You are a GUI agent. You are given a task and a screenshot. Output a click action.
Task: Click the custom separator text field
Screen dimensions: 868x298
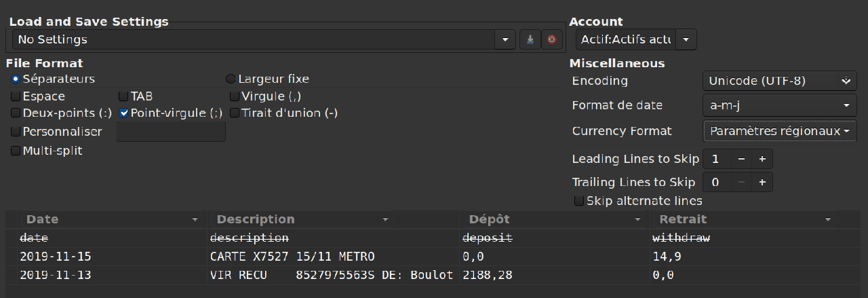click(x=171, y=132)
